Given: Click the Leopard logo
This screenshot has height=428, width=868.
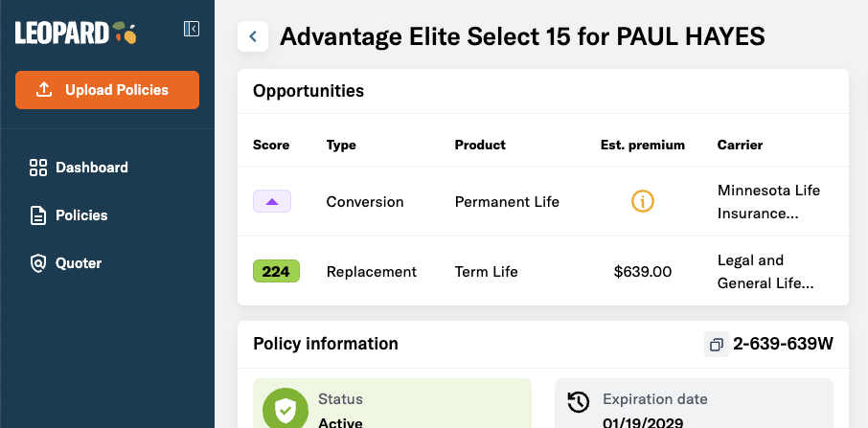Looking at the screenshot, I should click(x=77, y=33).
